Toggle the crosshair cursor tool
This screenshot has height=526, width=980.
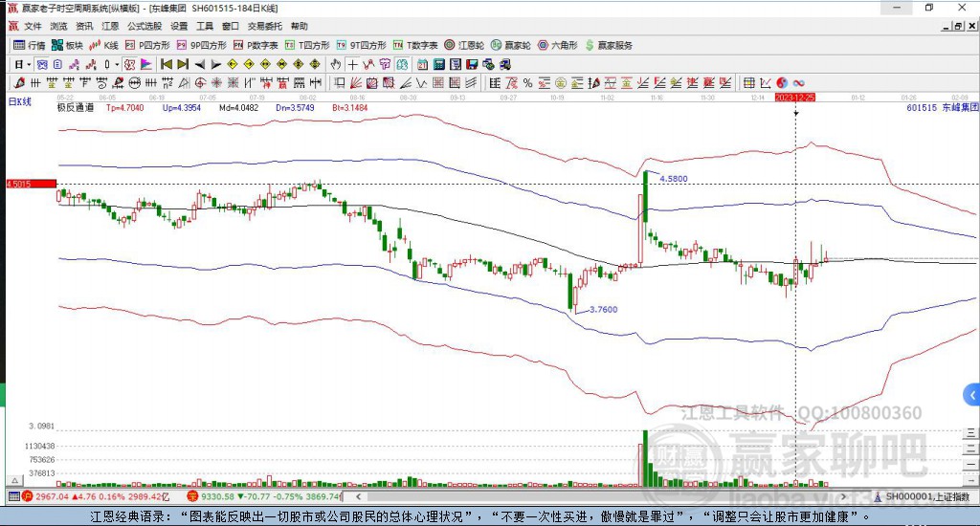(x=352, y=64)
